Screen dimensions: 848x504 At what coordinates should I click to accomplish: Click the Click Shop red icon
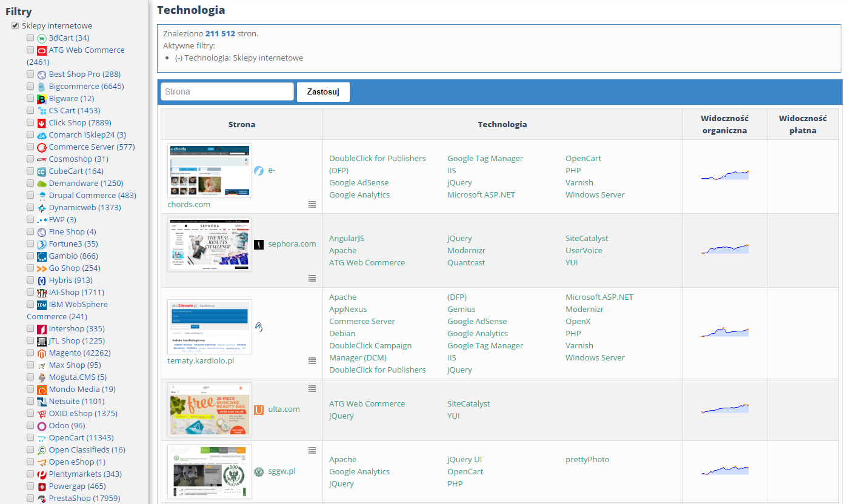42,123
